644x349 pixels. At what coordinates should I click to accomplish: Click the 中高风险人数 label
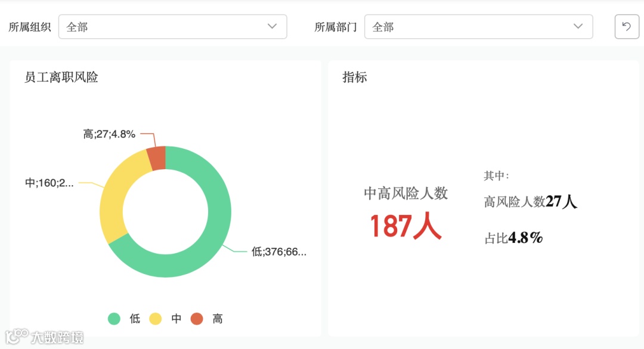point(406,193)
